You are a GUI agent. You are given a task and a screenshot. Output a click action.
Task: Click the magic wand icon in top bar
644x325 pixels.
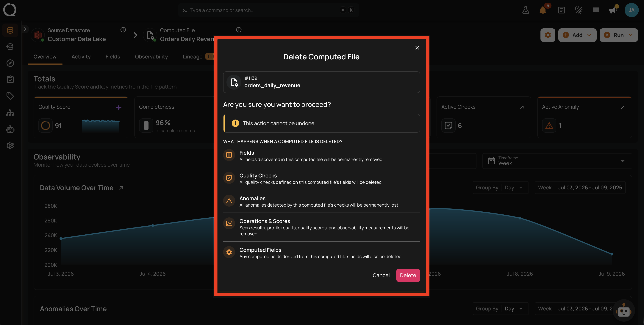tap(579, 10)
